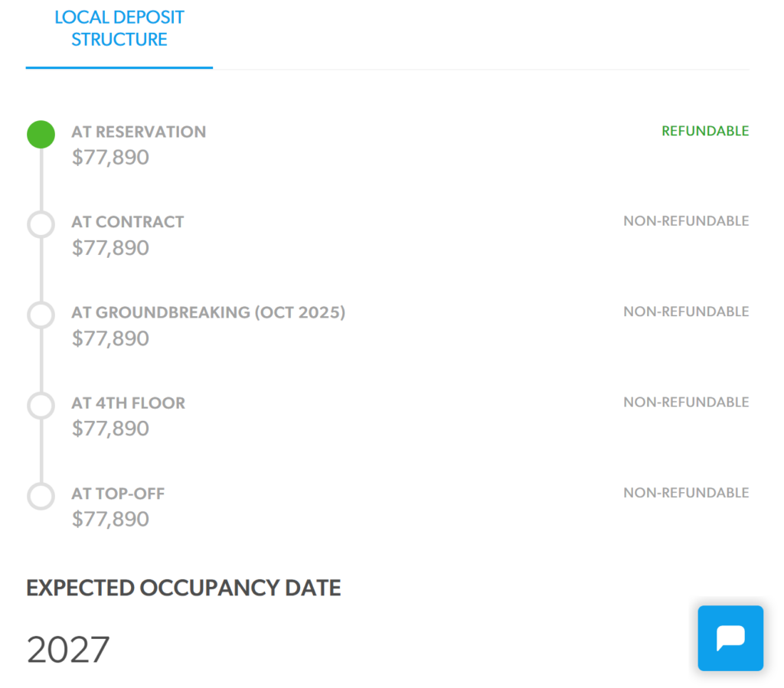The image size is (784, 688).
Task: Click the green Refundable label
Action: coord(705,131)
